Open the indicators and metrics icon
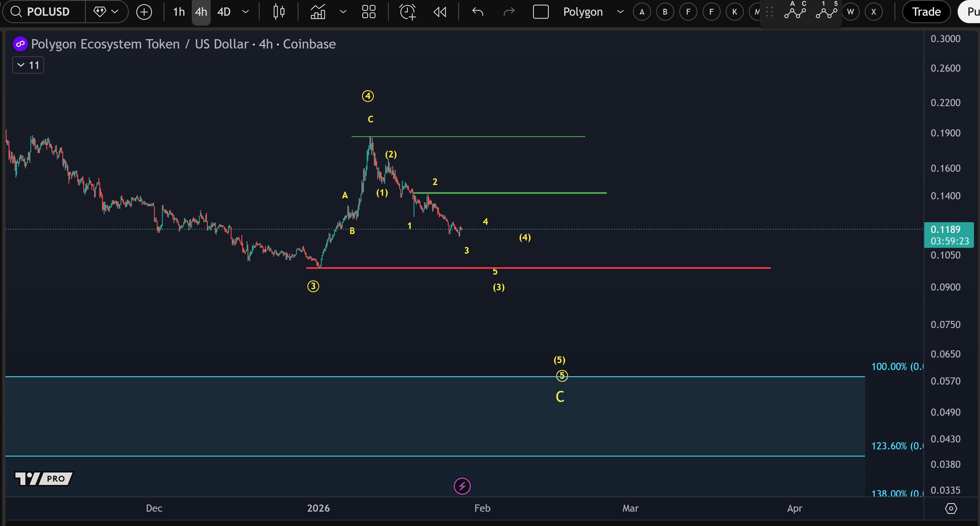This screenshot has width=980, height=526. pyautogui.click(x=318, y=12)
